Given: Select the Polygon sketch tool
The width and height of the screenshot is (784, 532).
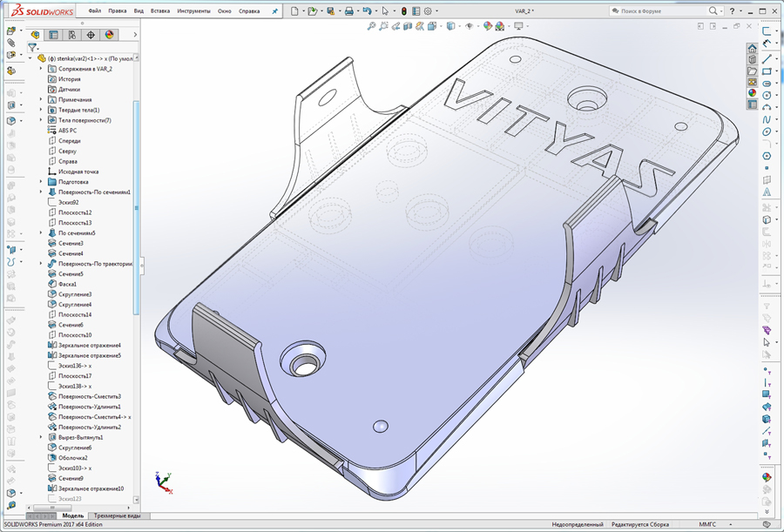Looking at the screenshot, I should coord(767,156).
